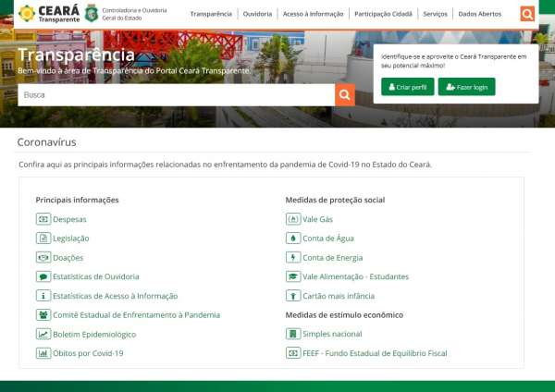Select the Legislação document icon
Screen dimensions: 555x392
click(x=43, y=239)
